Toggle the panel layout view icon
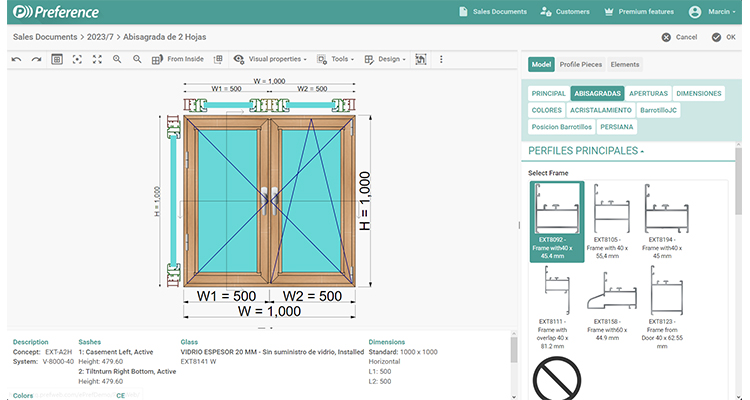This screenshot has height=400, width=750. (x=57, y=59)
